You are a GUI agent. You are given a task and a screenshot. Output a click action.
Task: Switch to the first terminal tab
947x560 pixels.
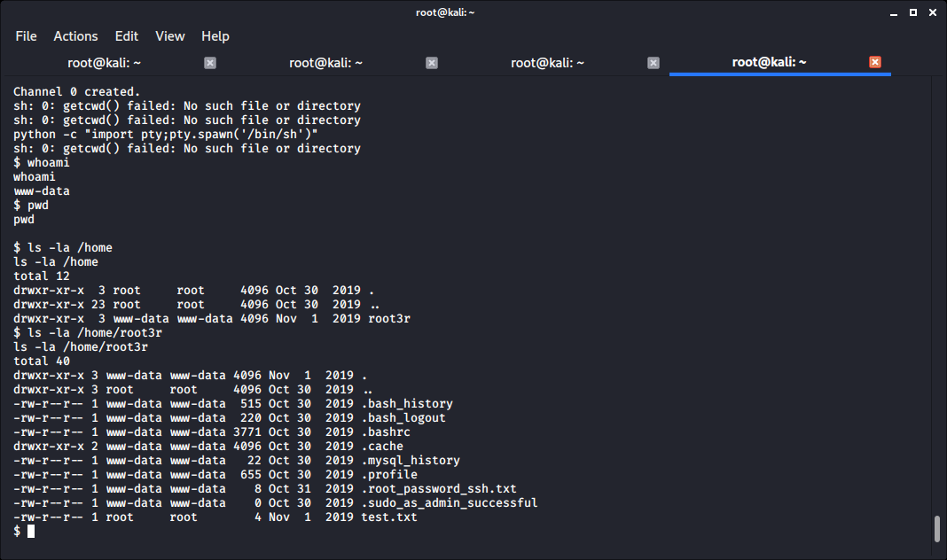(104, 63)
